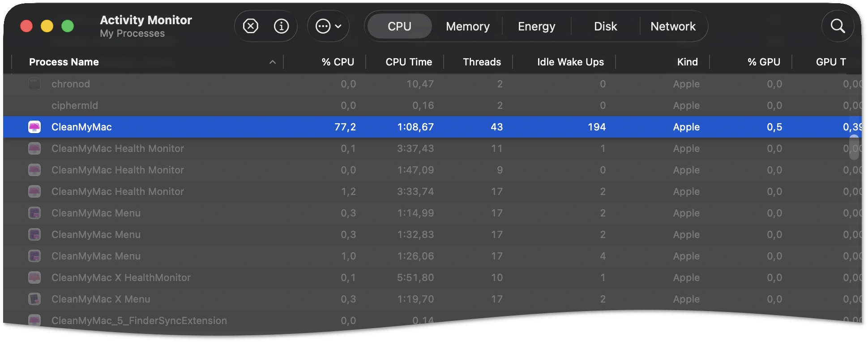Click the 5:51,80 CPU Time value

(415, 277)
